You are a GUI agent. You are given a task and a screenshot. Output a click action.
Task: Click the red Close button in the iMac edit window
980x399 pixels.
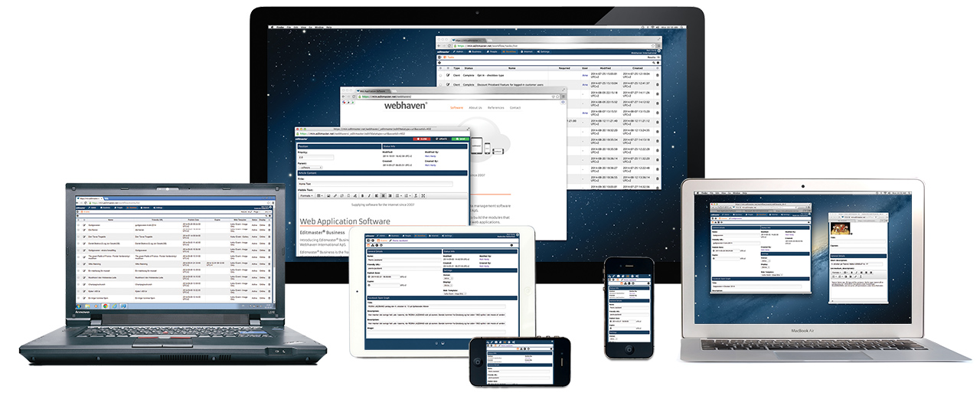(x=421, y=139)
